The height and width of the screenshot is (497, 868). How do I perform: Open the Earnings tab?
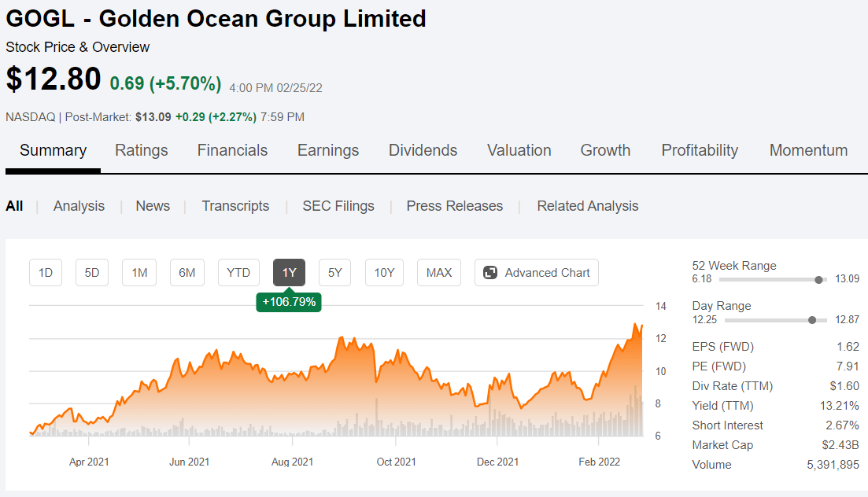[328, 150]
